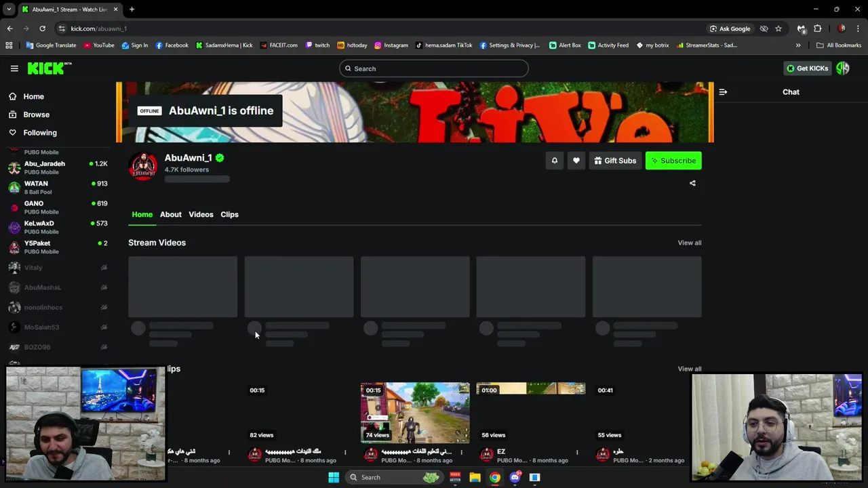Open Discord from taskbar
Screen dimensions: 868x488
tap(515, 477)
